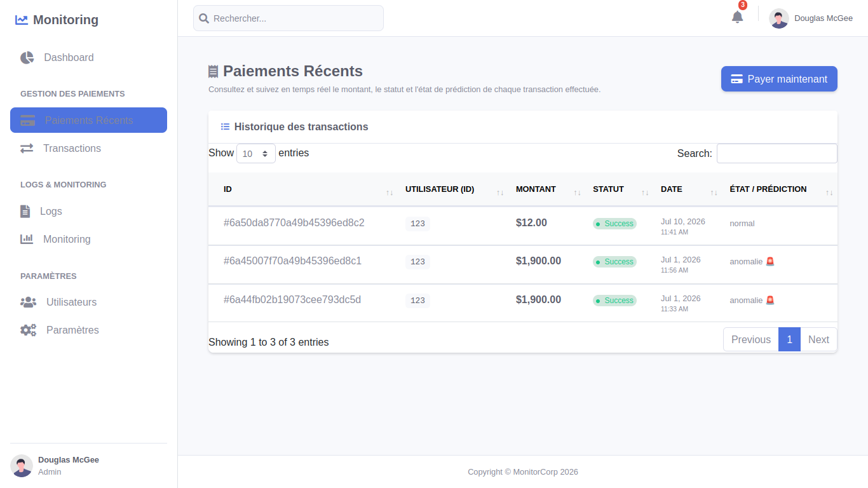Click the Logs document icon
868x488 pixels.
tap(25, 211)
